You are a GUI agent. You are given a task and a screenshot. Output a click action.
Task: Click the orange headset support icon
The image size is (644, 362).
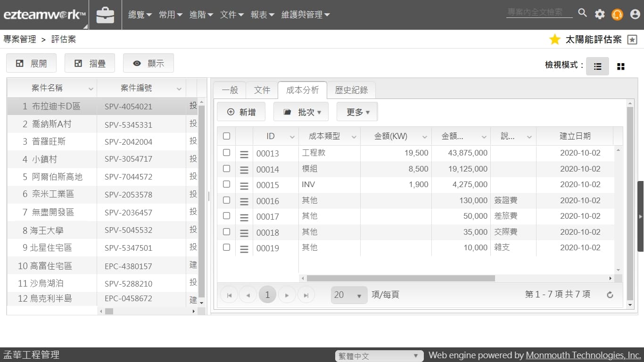[617, 15]
